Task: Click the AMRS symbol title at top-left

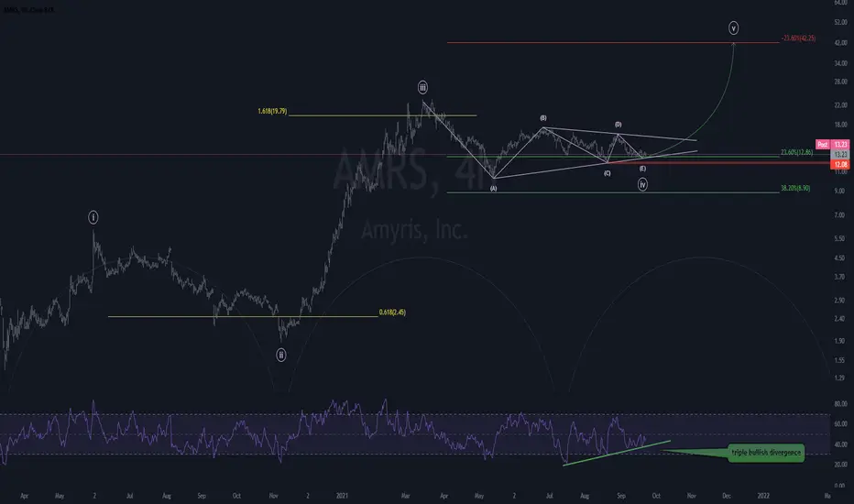Action: click(28, 10)
